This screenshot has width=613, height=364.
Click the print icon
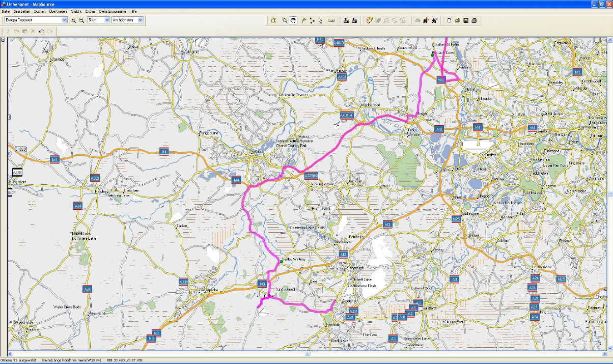click(474, 20)
